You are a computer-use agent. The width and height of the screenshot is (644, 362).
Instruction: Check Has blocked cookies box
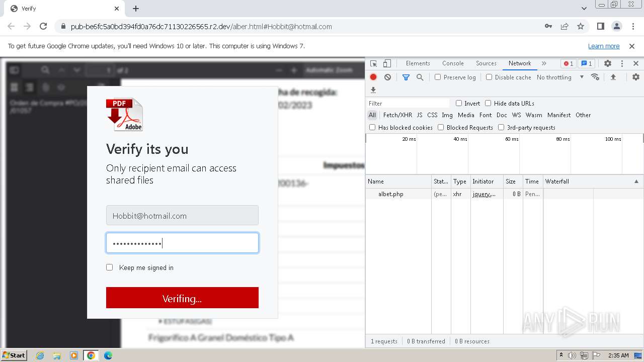coord(372,127)
